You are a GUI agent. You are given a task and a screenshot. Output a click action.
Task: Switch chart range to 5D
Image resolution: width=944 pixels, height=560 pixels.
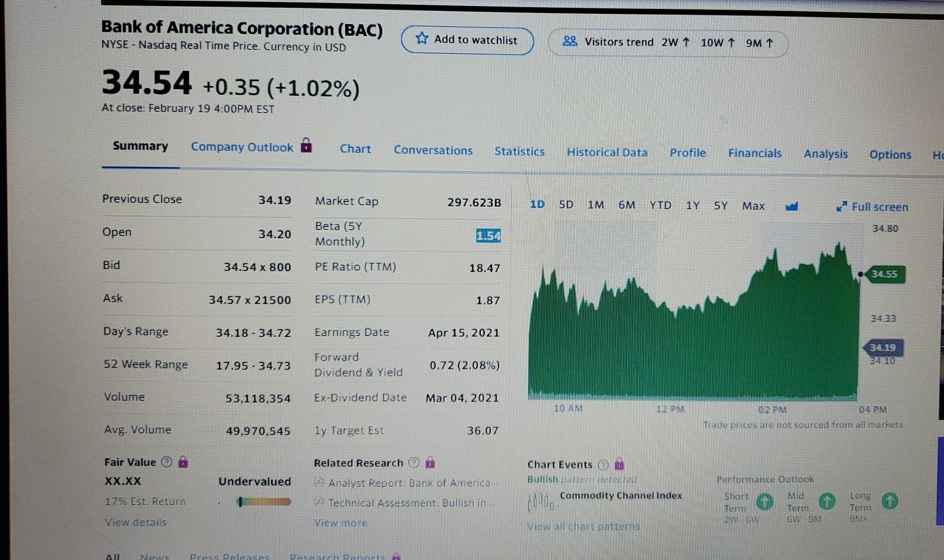tap(565, 205)
